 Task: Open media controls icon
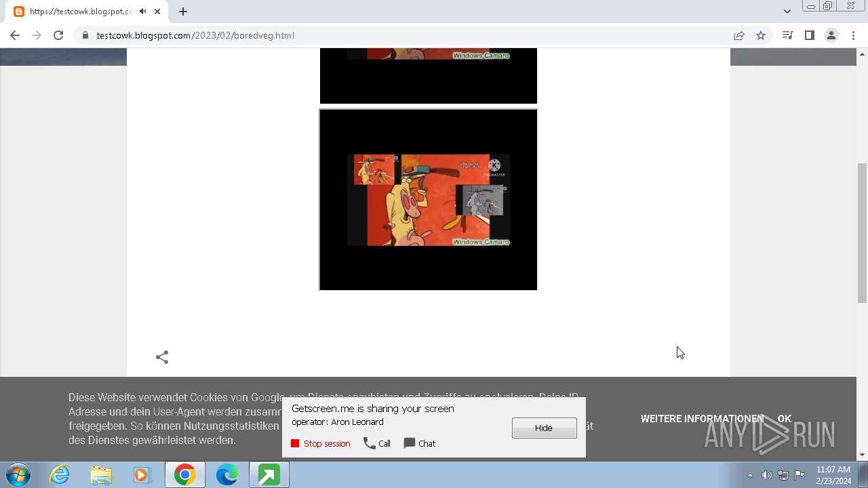pos(787,35)
